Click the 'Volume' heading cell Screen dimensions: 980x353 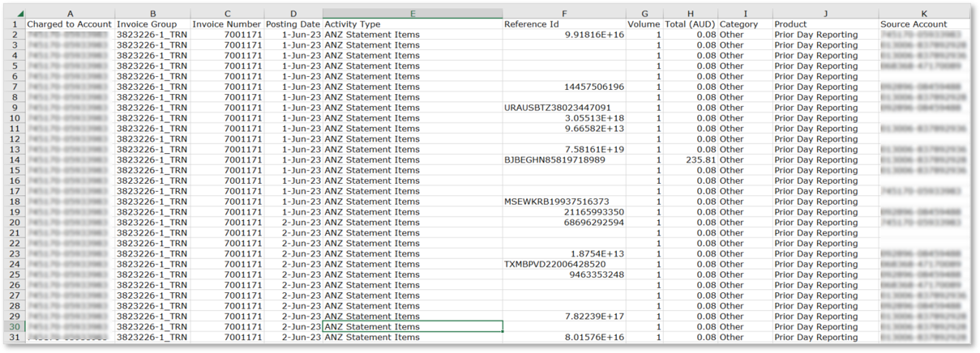tap(644, 24)
